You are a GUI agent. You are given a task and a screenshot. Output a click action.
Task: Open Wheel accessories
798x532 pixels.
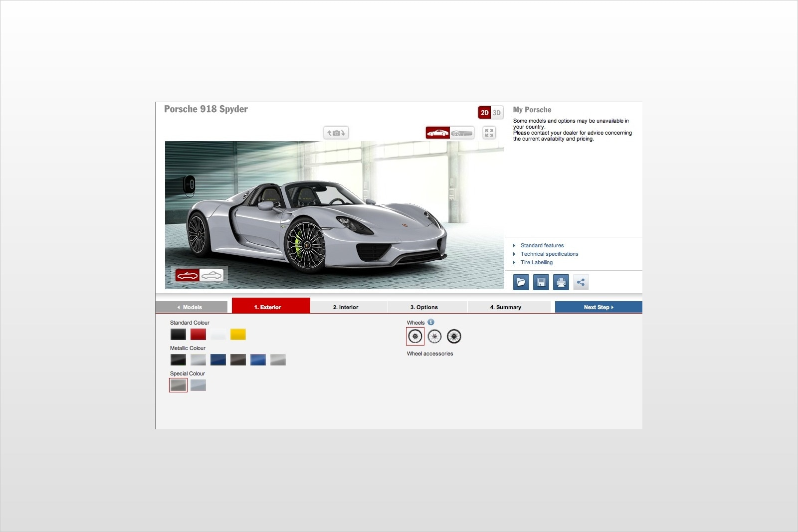pyautogui.click(x=430, y=354)
